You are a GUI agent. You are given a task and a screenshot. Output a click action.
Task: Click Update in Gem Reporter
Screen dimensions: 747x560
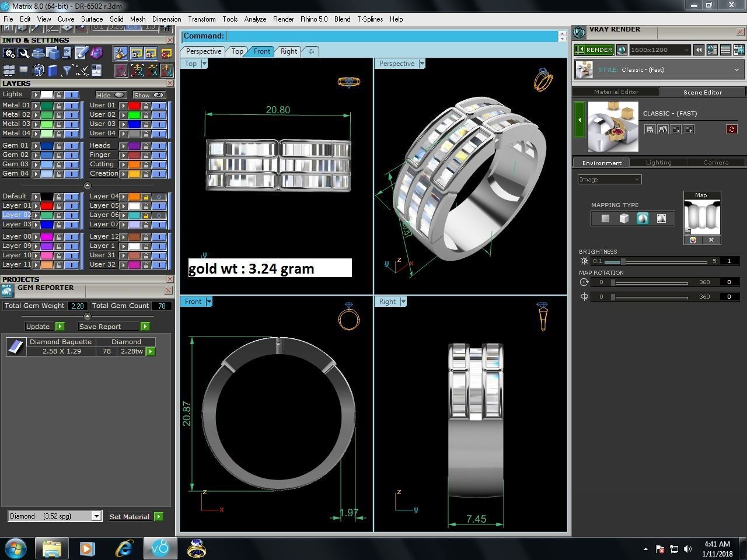(45, 327)
